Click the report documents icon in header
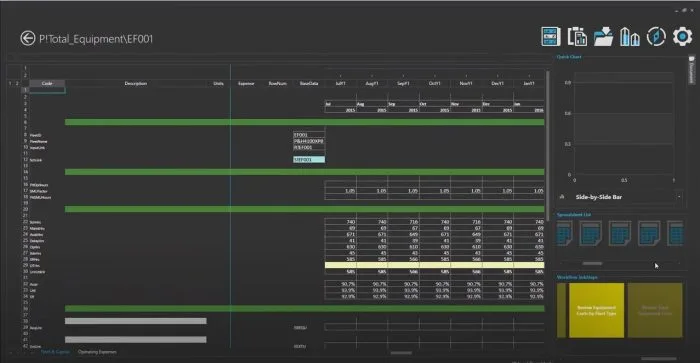This screenshot has height=363, width=700. [x=577, y=37]
